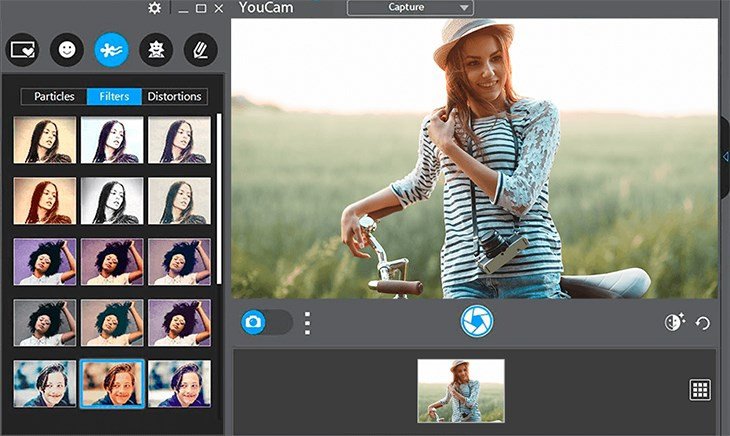Open the emoticons smiley icon
Screen dimensions: 730x436
click(67, 49)
